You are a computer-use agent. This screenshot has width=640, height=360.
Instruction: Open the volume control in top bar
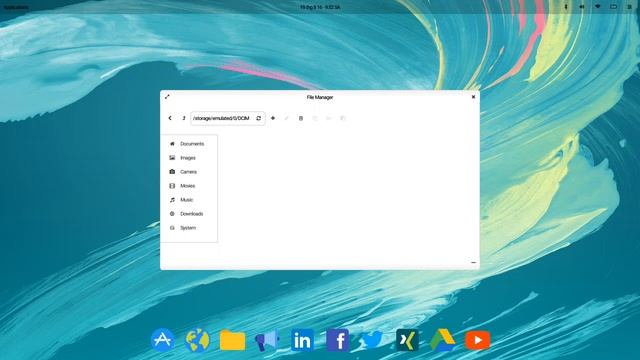pos(582,7)
